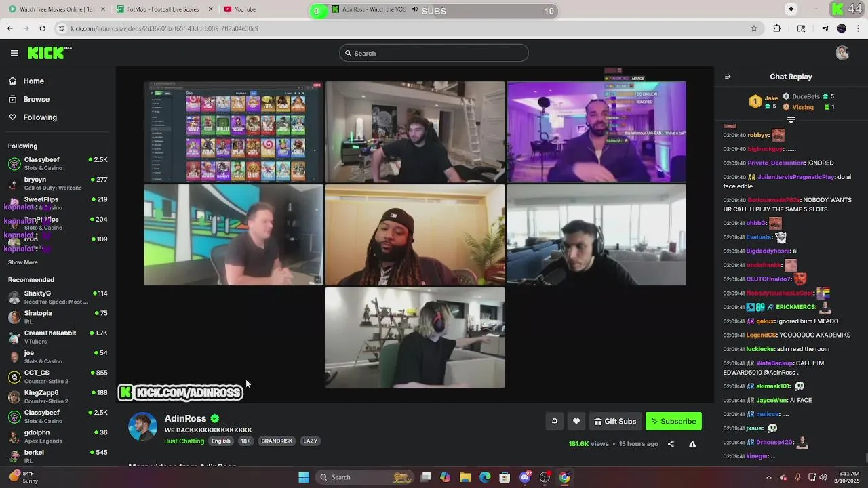
Task: Click username WafeBackup in chat
Action: coord(775,363)
